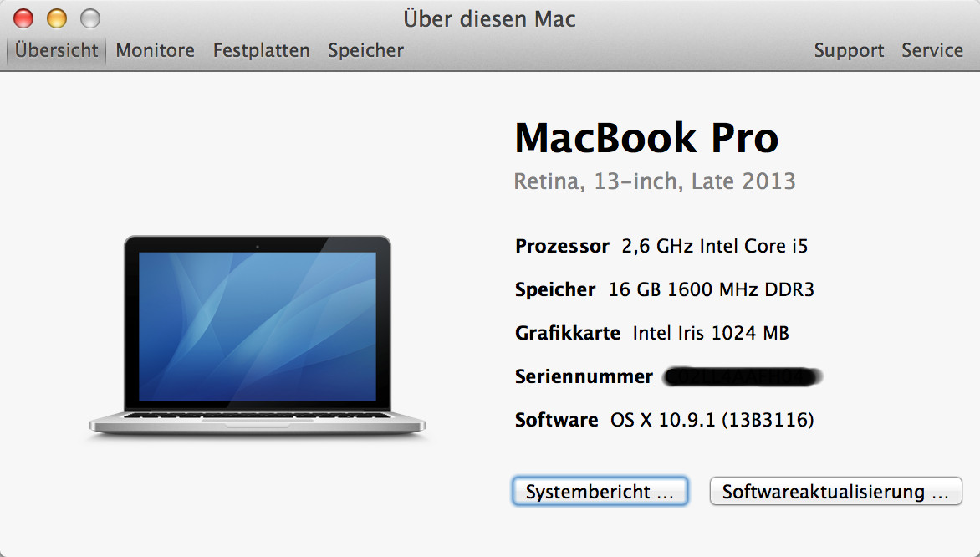Show the Speicher tab
The height and width of the screenshot is (557, 980).
(x=365, y=50)
